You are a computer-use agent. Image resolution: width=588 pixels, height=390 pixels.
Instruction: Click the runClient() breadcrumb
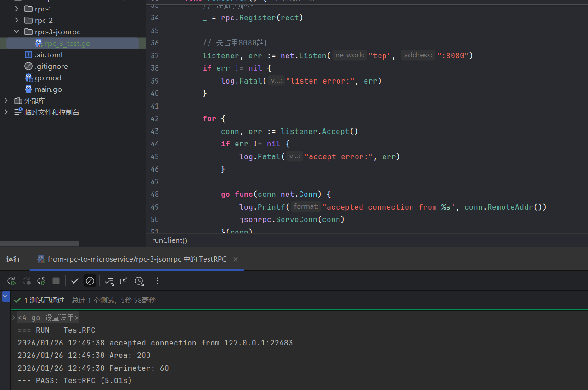(x=170, y=240)
